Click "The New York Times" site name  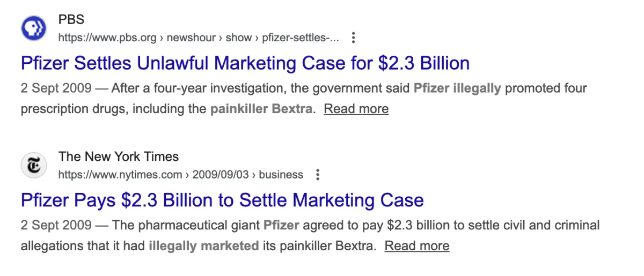119,156
